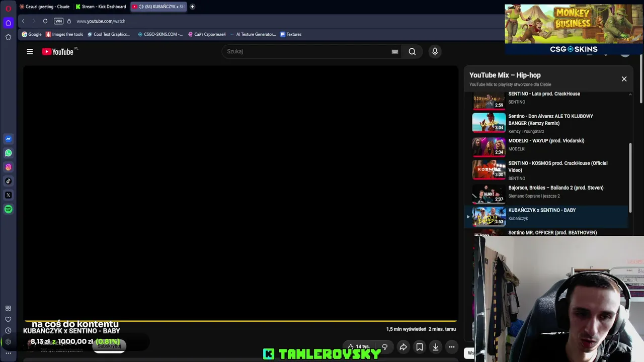644x362 pixels.
Task: Switch to the Stream - Kick Dashboard tab
Action: tap(101, 7)
